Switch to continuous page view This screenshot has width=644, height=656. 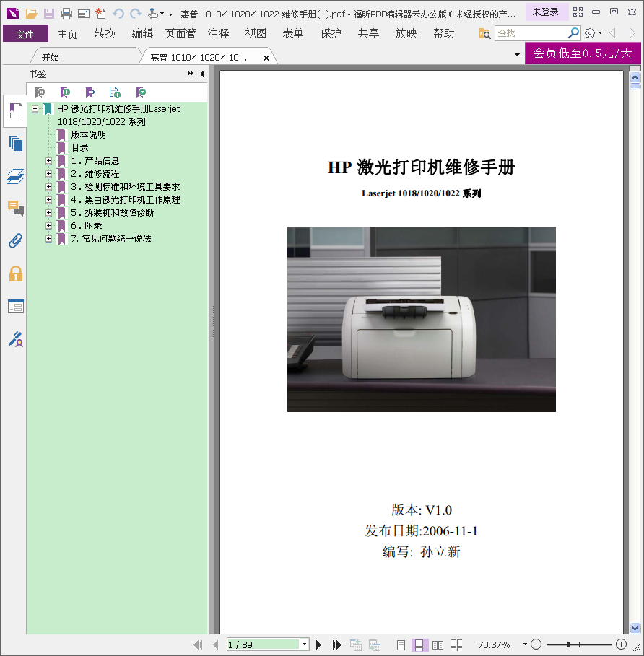(x=419, y=644)
